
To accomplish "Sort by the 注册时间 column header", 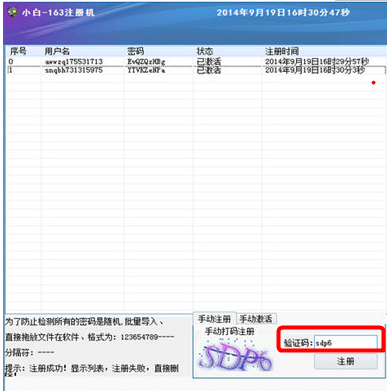I will point(282,51).
